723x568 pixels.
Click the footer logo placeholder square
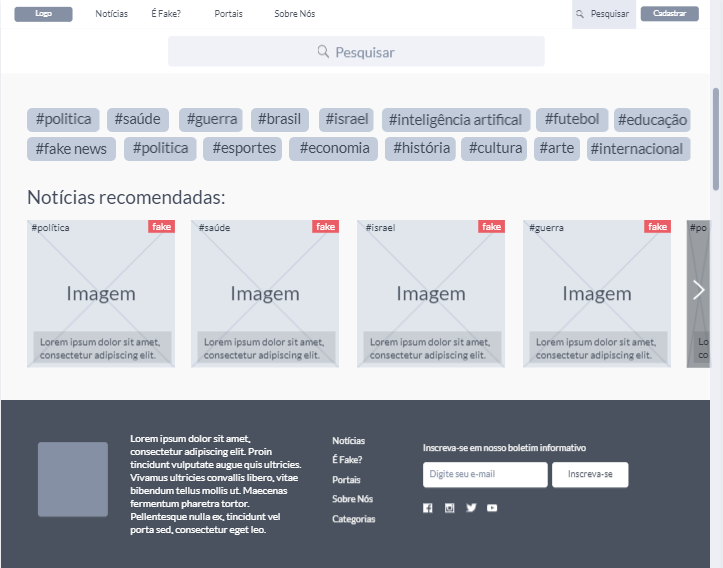click(73, 479)
